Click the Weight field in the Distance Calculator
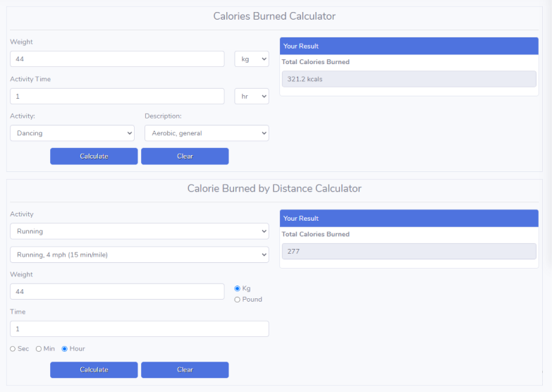Image resolution: width=552 pixels, height=392 pixels. [x=117, y=292]
